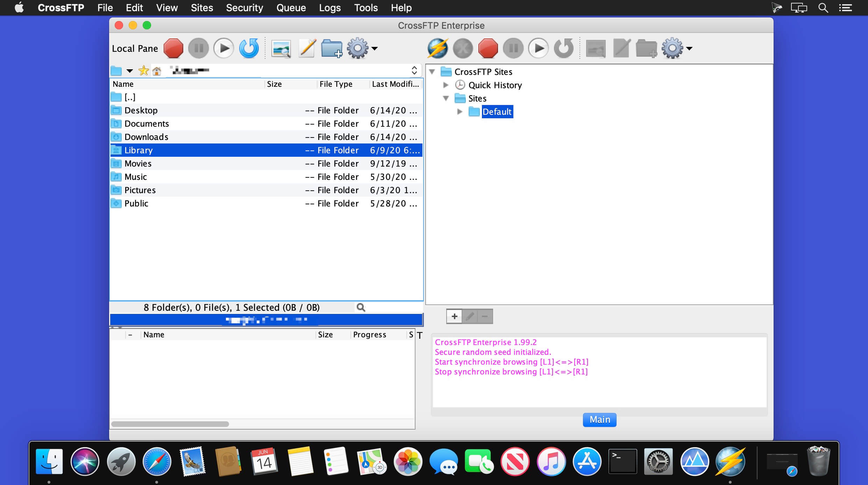The width and height of the screenshot is (868, 485).
Task: Expand the Quick History node
Action: (x=446, y=85)
